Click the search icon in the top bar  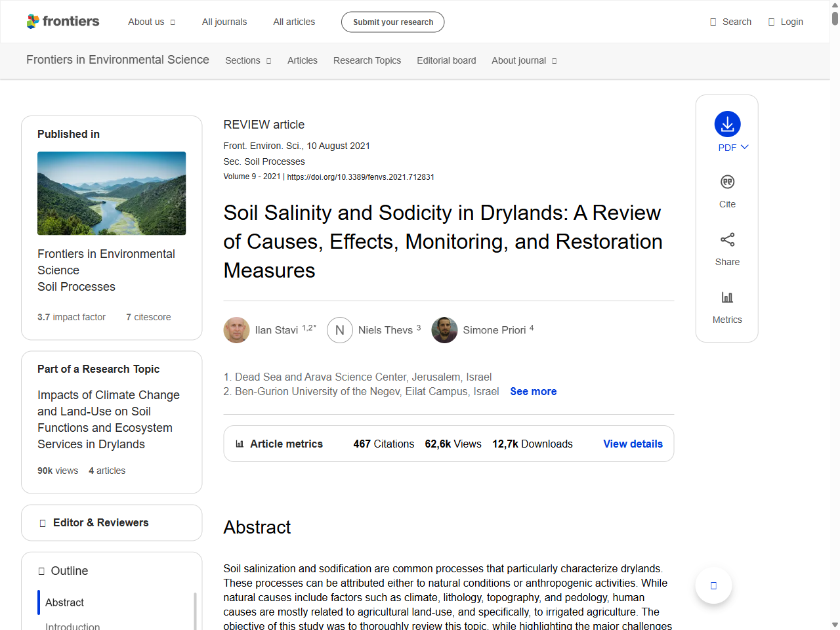713,22
